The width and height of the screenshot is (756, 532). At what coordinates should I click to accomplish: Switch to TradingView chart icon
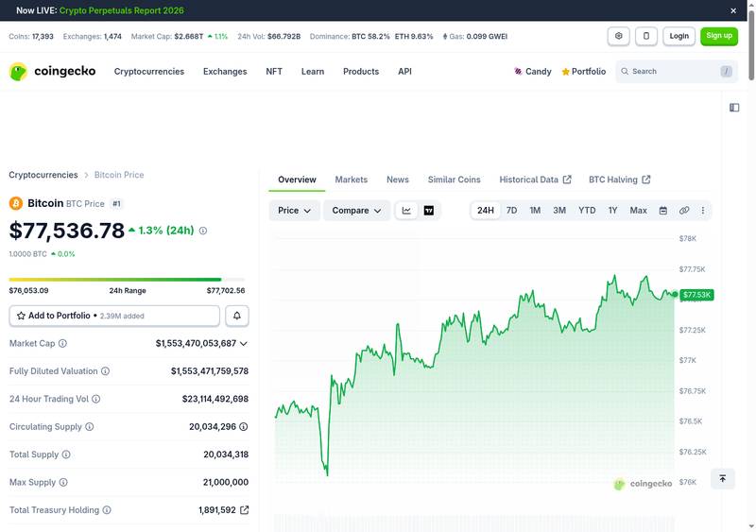(429, 211)
